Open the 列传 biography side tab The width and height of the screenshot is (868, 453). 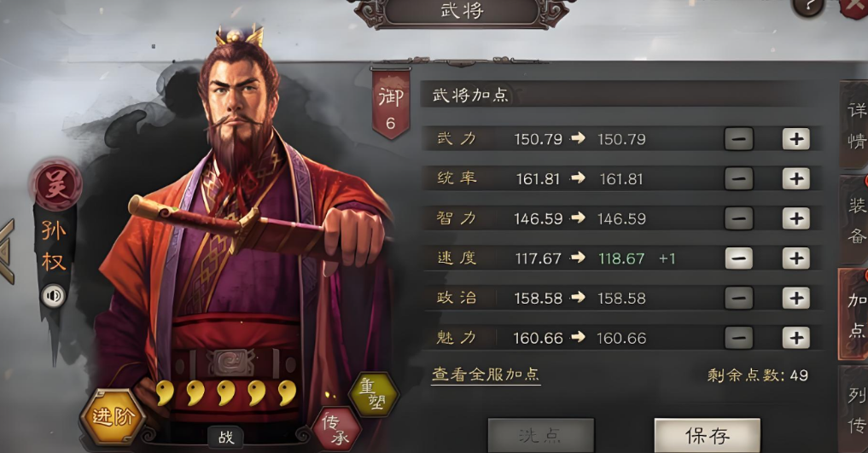point(855,409)
